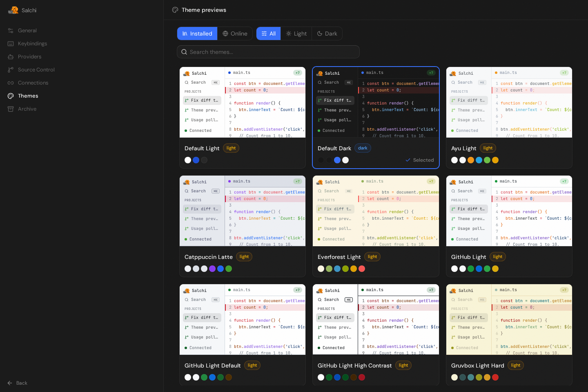The height and width of the screenshot is (392, 588).
Task: Click the sun icon on Light filter
Action: pyautogui.click(x=289, y=33)
